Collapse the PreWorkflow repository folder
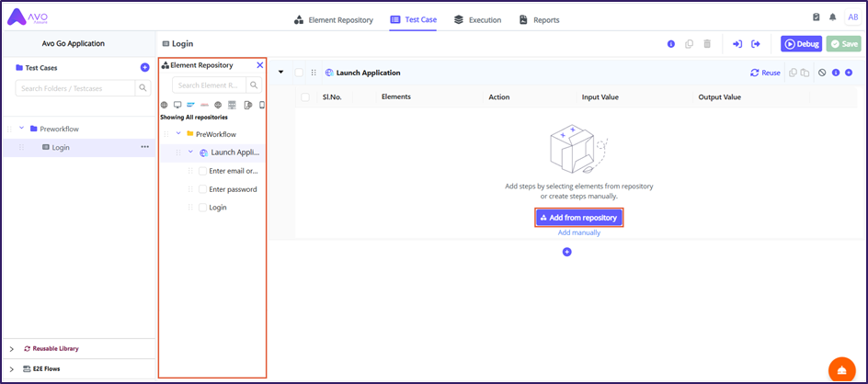868x384 pixels. click(178, 134)
